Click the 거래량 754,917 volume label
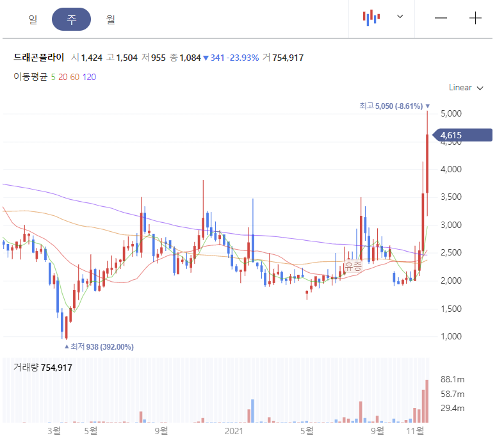Image resolution: width=504 pixels, height=447 pixels. 43,368
